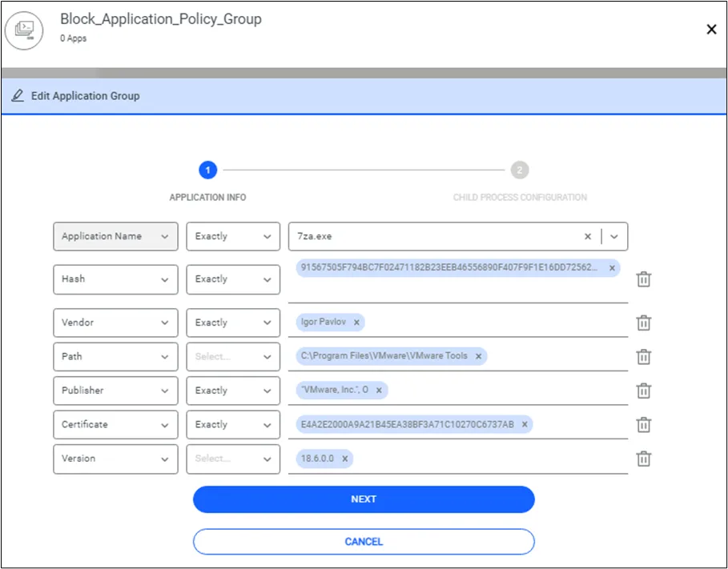The width and height of the screenshot is (728, 569).
Task: Click the NEXT button
Action: (364, 499)
